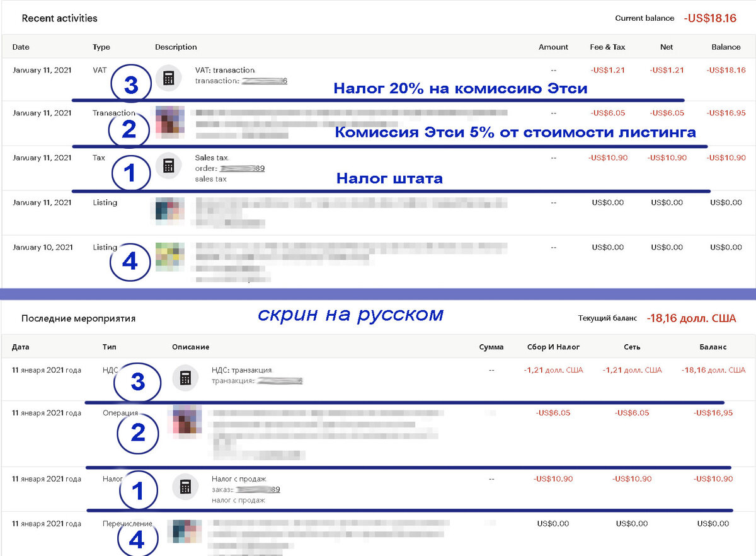The width and height of the screenshot is (756, 556).
Task: Click calculator icon in Налог с продаж row
Action: pos(185,487)
